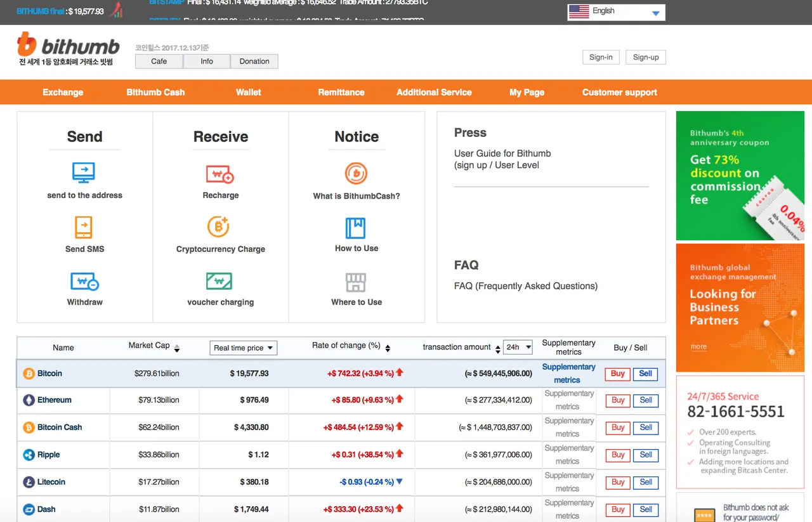Click the Where to Use store icon

[356, 282]
